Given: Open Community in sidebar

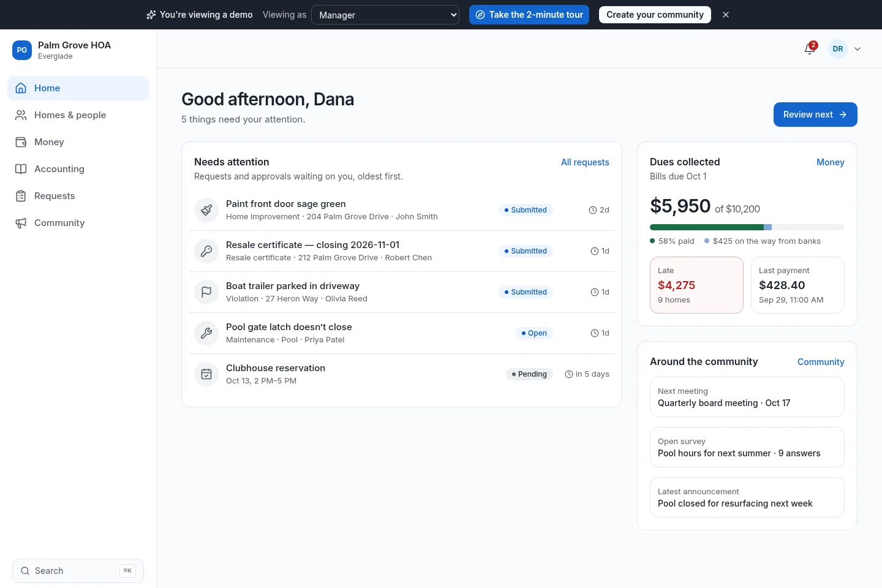Looking at the screenshot, I should (x=78, y=223).
